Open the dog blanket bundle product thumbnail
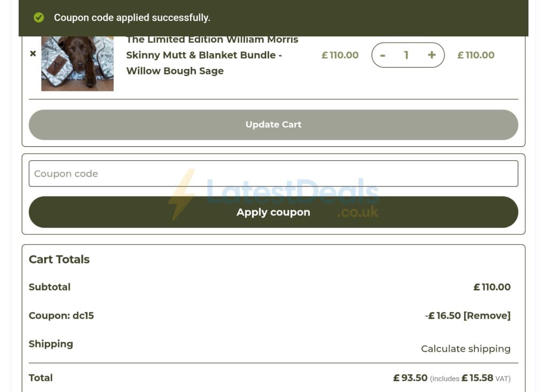Screen dimensions: 547x392 point(77,64)
